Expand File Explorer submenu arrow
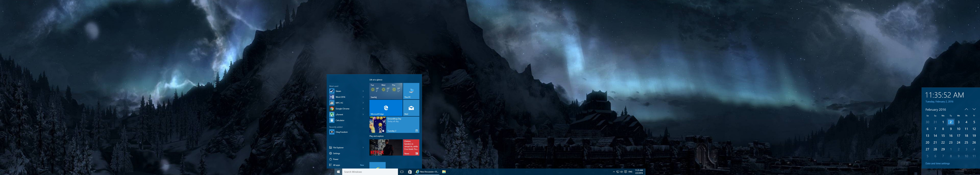The image size is (980, 175). coord(363,148)
